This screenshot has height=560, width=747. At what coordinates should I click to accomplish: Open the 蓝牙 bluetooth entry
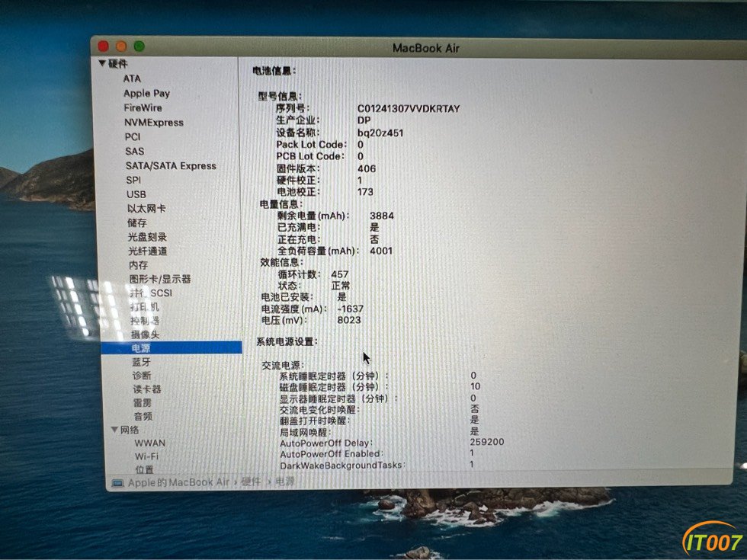pos(142,362)
